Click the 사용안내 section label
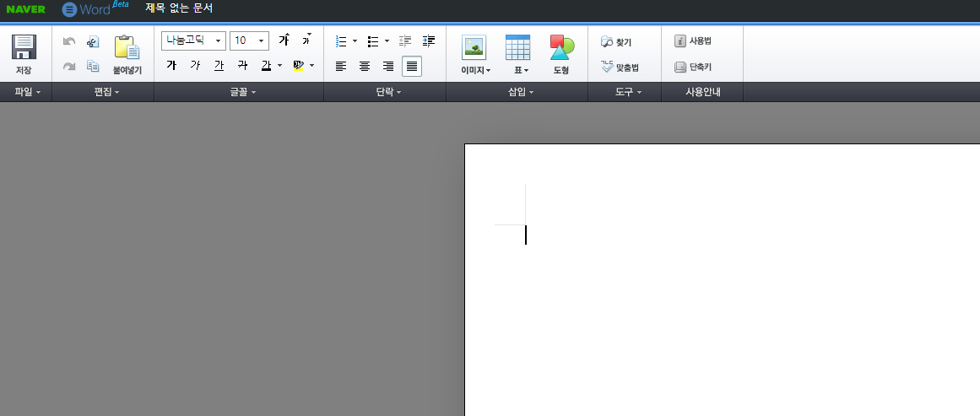This screenshot has width=980, height=416. pos(703,92)
